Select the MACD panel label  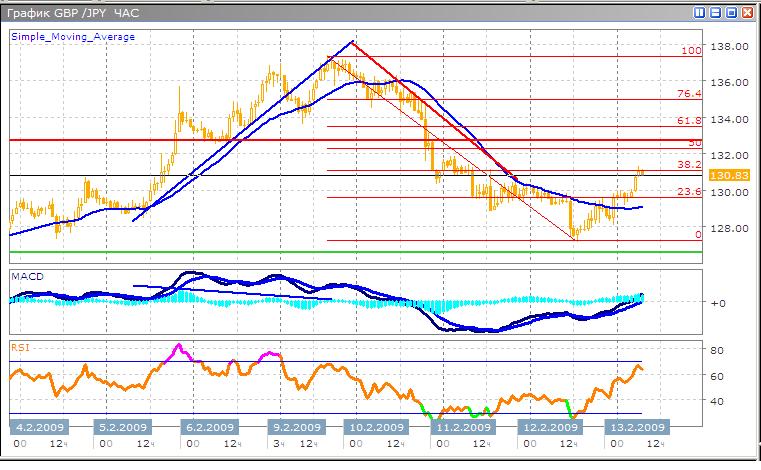[25, 275]
